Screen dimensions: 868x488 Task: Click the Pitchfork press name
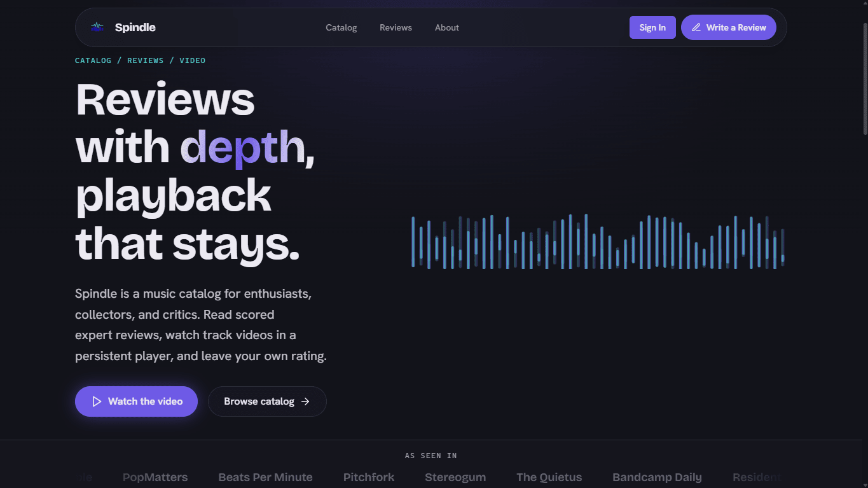[369, 477]
